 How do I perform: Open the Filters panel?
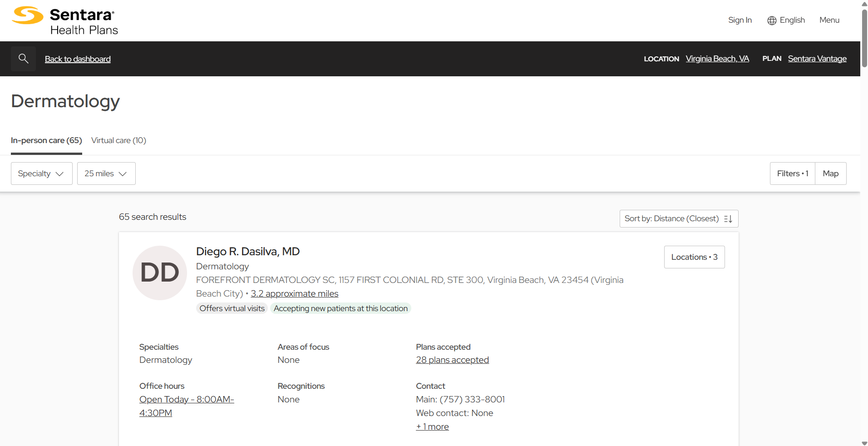792,173
